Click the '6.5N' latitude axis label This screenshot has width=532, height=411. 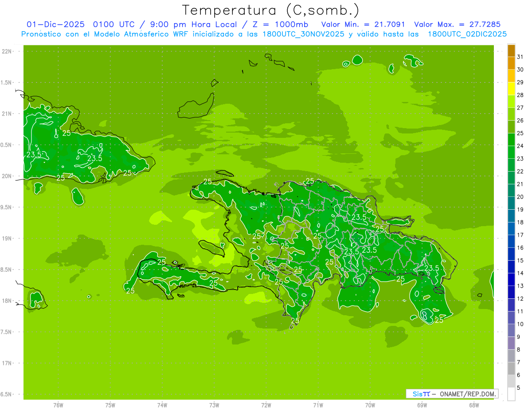(7, 394)
